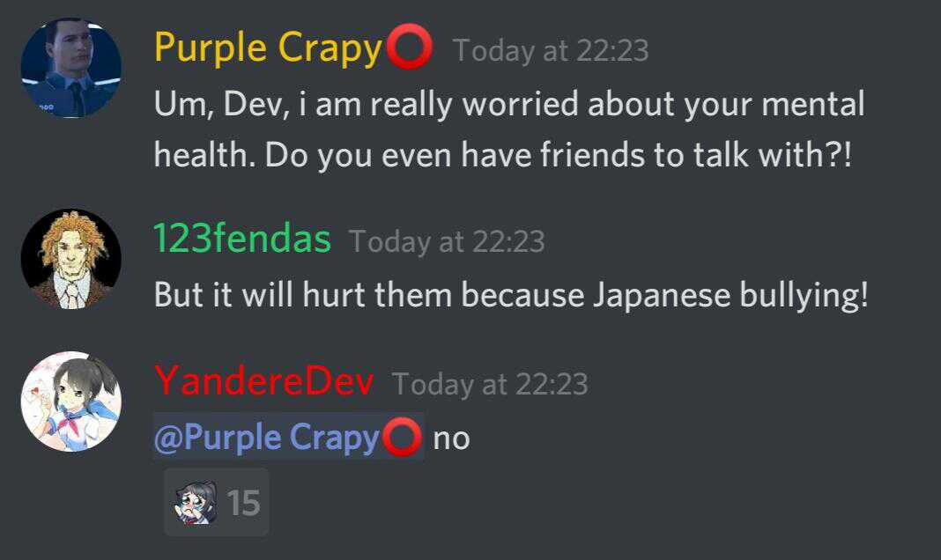This screenshot has height=560, width=941.
Task: Click the @Purple Crapy mention
Action: pos(288,437)
